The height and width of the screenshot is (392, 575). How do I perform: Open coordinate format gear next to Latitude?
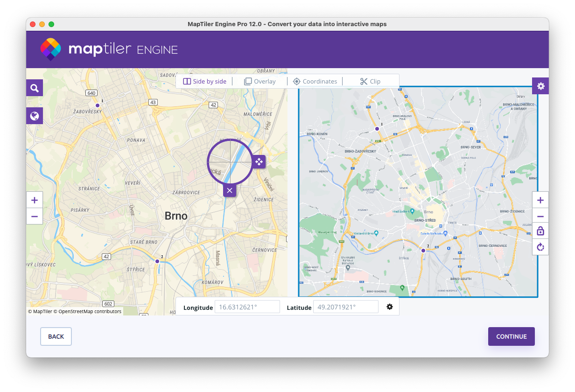pyautogui.click(x=390, y=307)
